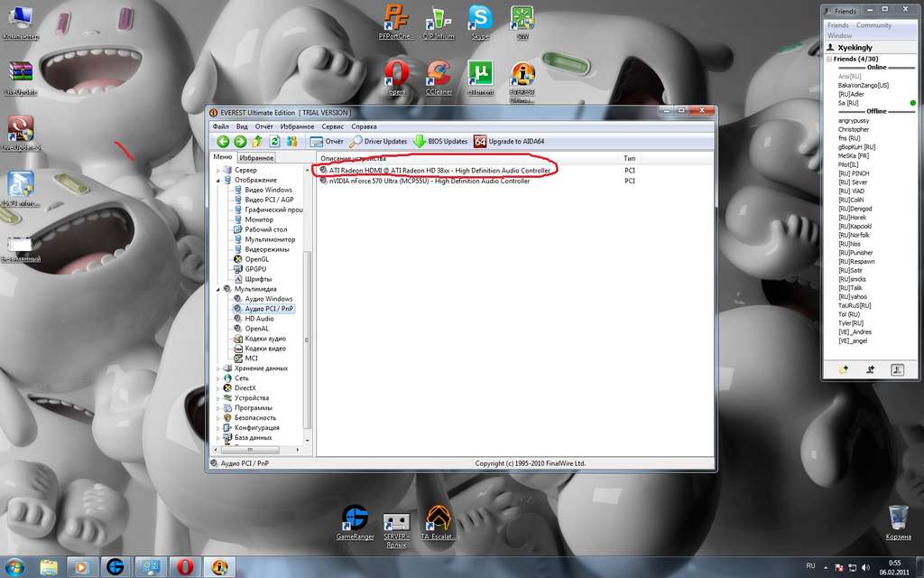Switch to the Избранное tab
924x578 pixels.
pyautogui.click(x=256, y=158)
